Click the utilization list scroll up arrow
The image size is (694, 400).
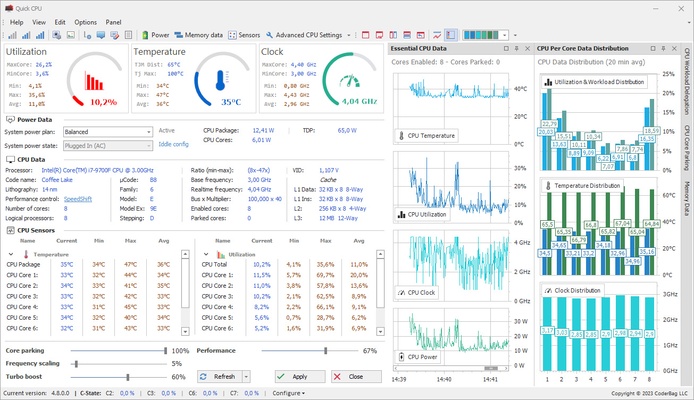tap(380, 254)
